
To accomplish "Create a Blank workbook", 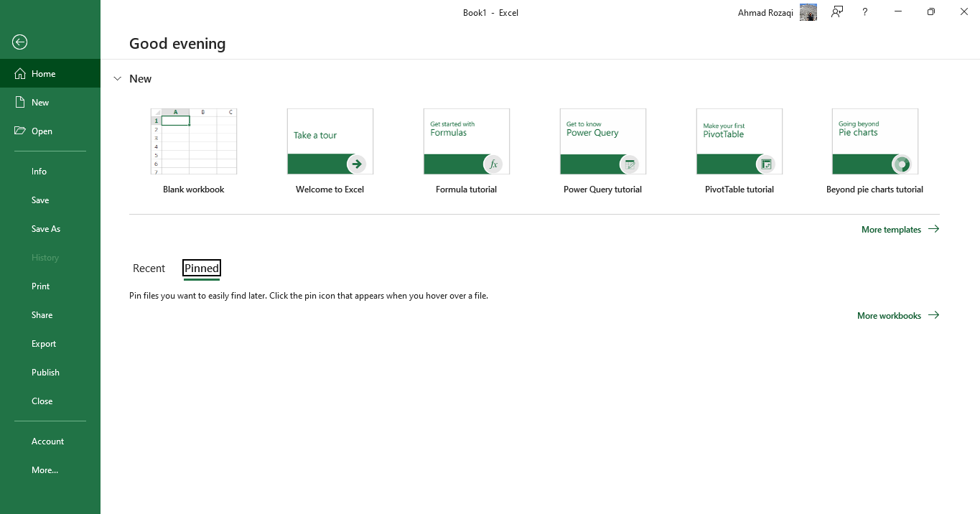I will (194, 151).
